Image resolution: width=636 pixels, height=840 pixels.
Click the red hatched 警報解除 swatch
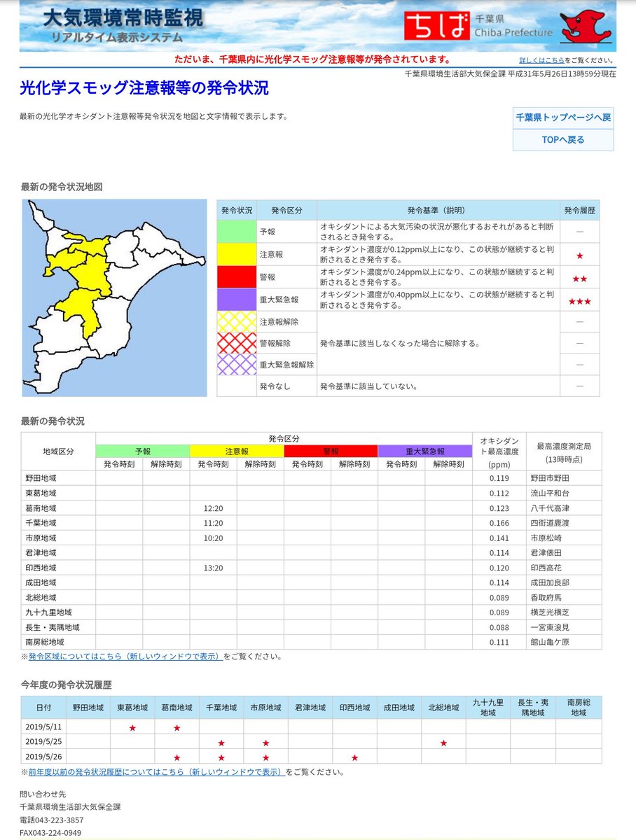(237, 343)
